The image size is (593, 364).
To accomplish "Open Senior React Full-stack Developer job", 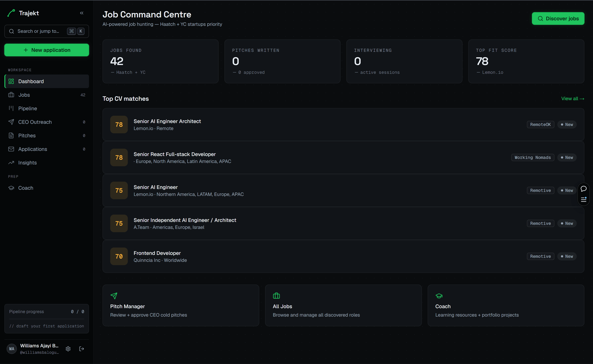I will tap(343, 157).
